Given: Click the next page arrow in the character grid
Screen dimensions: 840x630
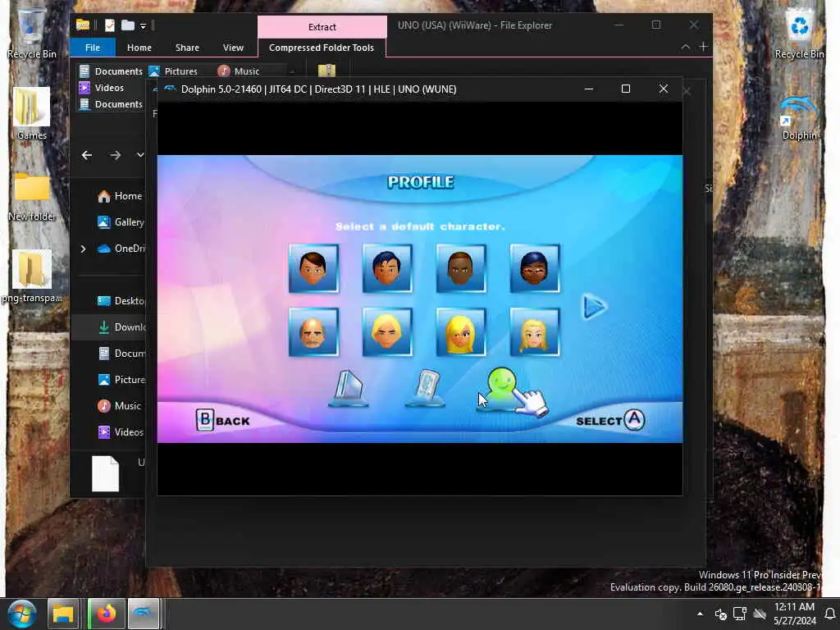Looking at the screenshot, I should 594,307.
